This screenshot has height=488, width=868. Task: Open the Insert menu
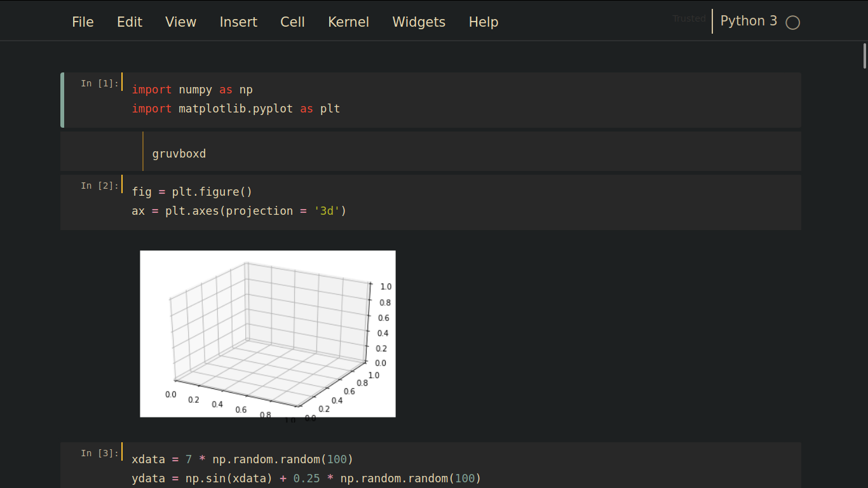click(x=238, y=22)
